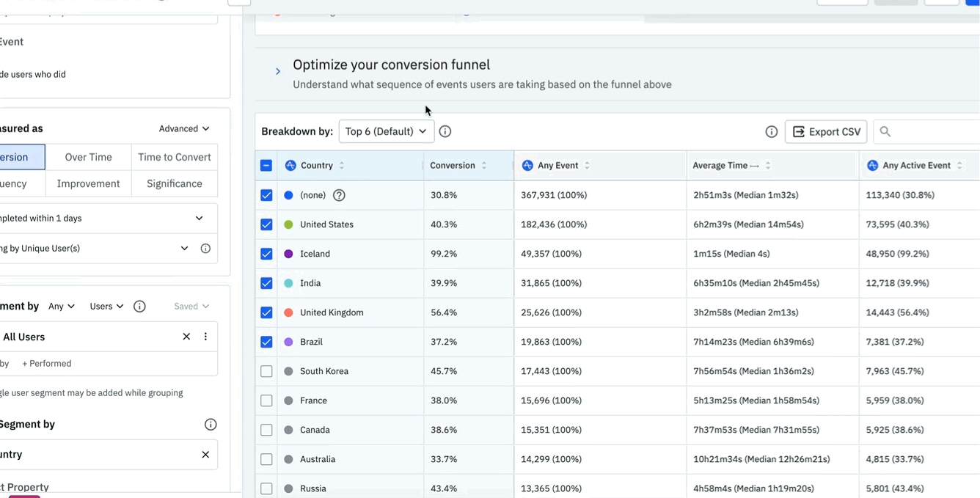The height and width of the screenshot is (498, 980).
Task: Check the South Korea row checkbox
Action: pyautogui.click(x=266, y=371)
